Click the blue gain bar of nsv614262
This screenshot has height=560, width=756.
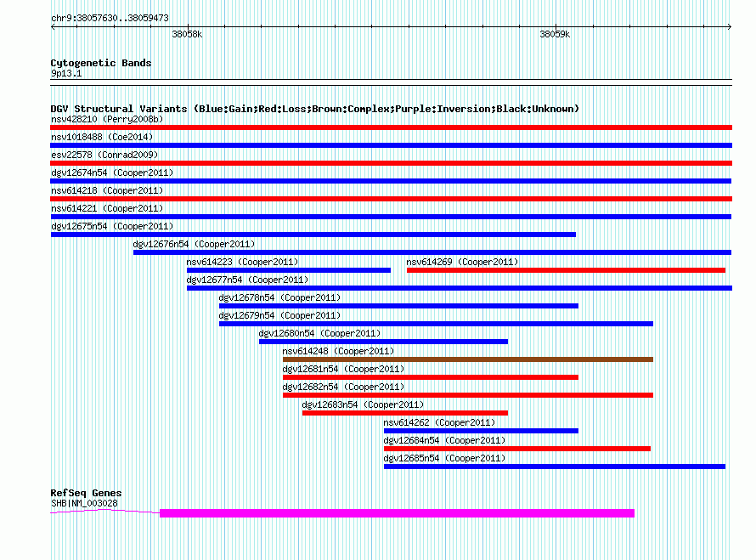click(481, 431)
